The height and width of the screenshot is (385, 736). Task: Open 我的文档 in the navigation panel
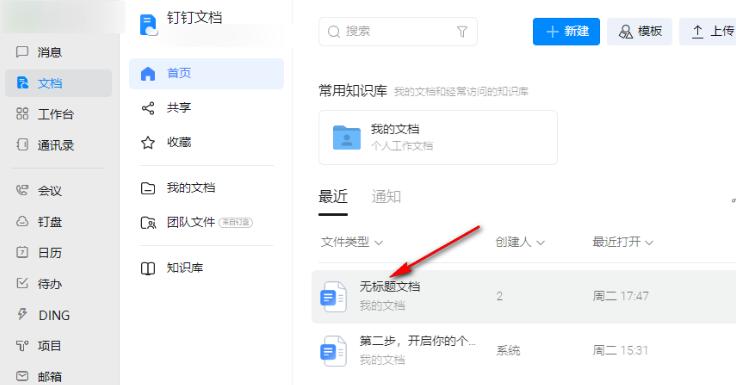[x=178, y=188]
